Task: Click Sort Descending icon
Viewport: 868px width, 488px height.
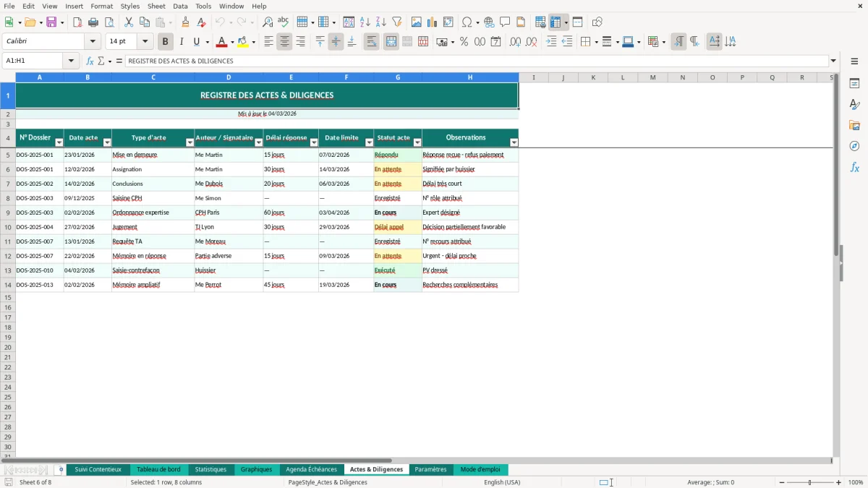Action: click(x=380, y=22)
